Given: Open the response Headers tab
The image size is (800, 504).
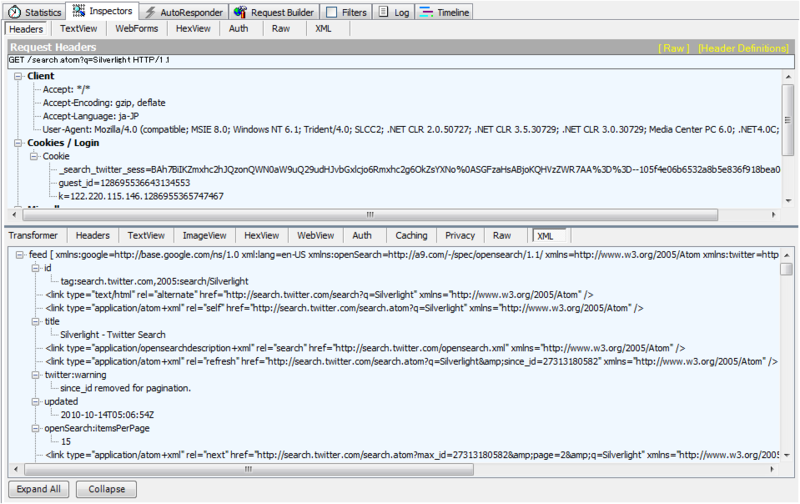Looking at the screenshot, I should click(x=92, y=235).
